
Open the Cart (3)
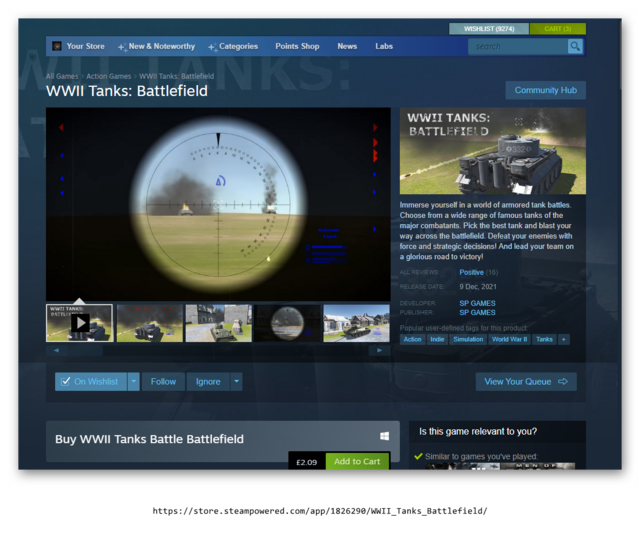click(558, 29)
